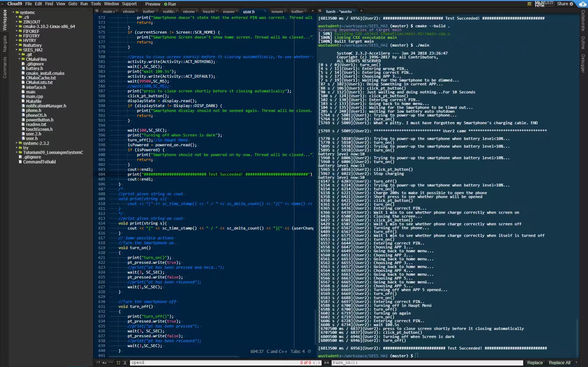Click the Cloud9 cloud icon top right
588x367 pixels.
click(x=582, y=4)
